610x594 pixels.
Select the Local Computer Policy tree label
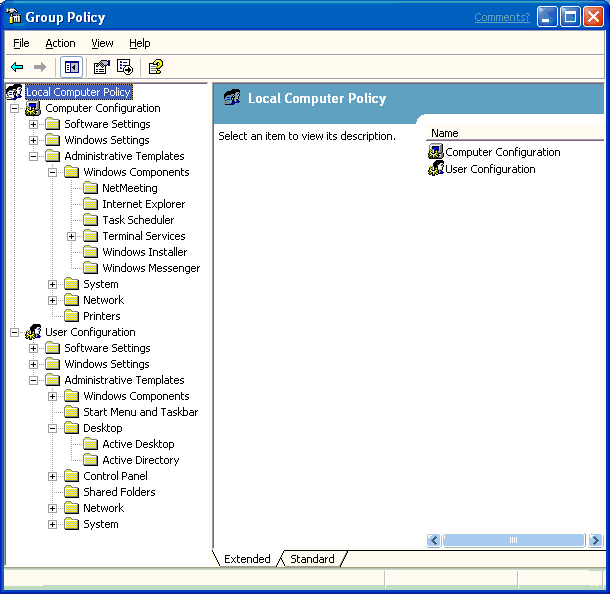(x=79, y=92)
